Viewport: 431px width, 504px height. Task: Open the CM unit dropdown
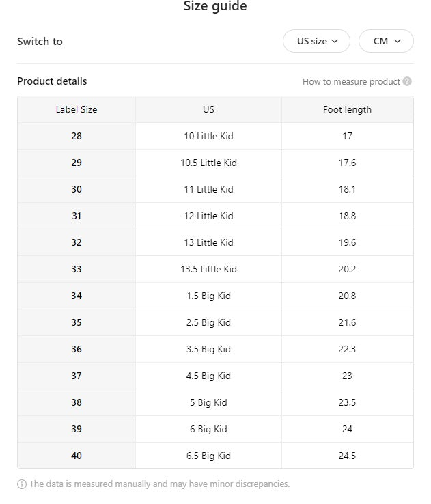point(386,41)
